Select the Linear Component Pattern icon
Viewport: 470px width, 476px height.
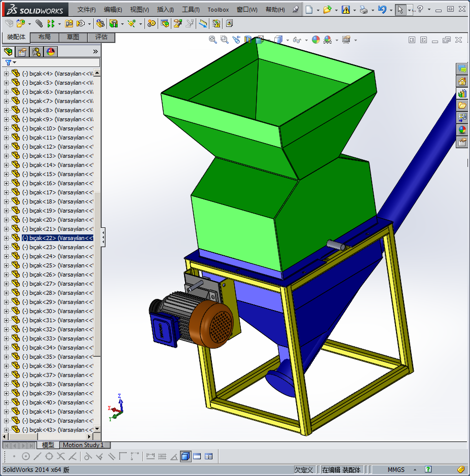pos(51,23)
